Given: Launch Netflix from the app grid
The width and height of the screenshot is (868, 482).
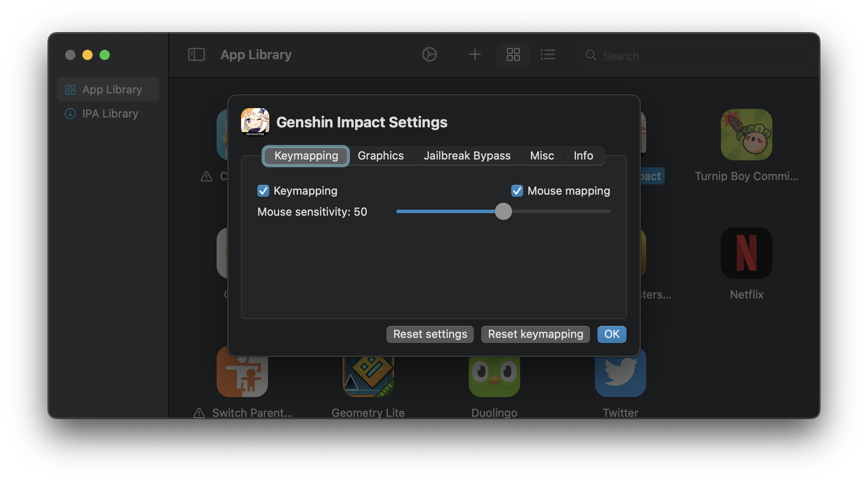Looking at the screenshot, I should click(746, 253).
